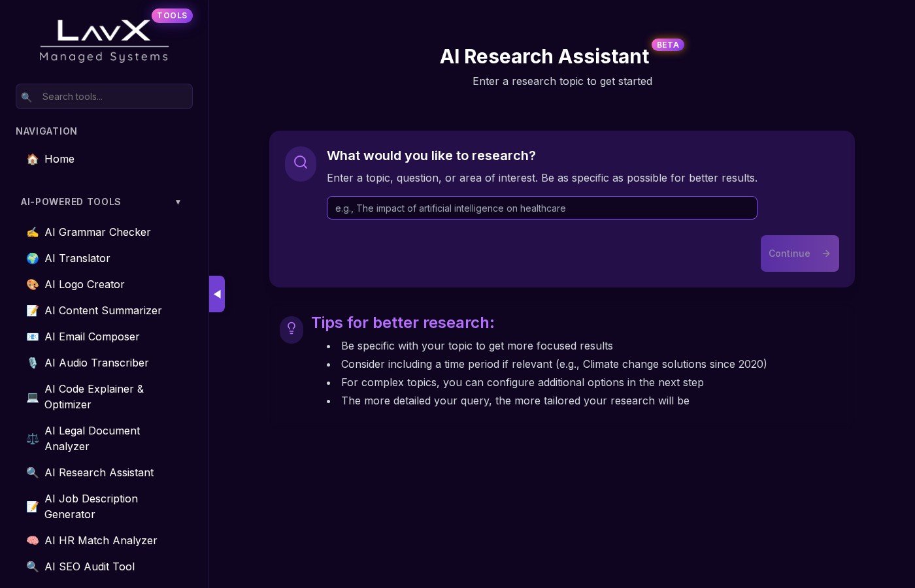This screenshot has width=915, height=588.
Task: Select AI Research Assistant in the sidebar
Action: point(99,472)
